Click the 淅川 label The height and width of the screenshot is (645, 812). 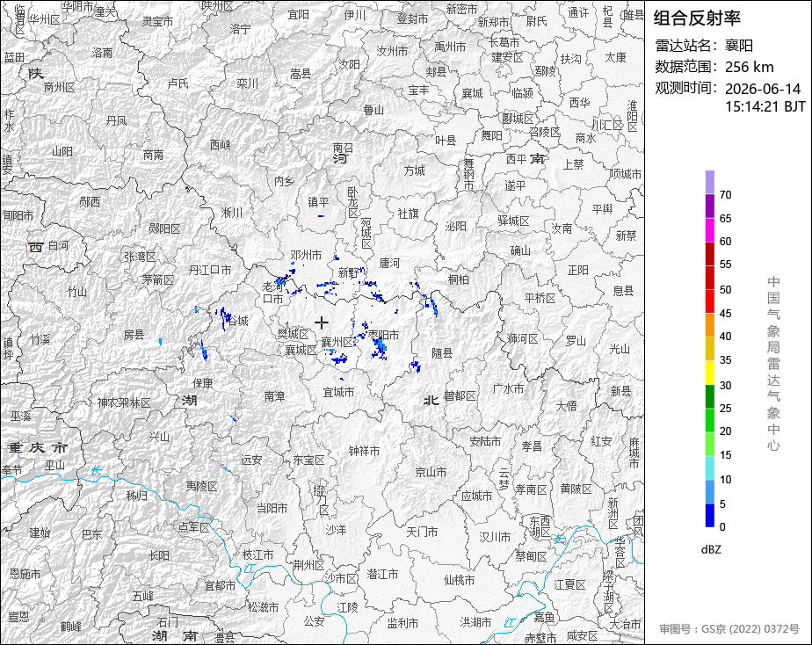231,213
